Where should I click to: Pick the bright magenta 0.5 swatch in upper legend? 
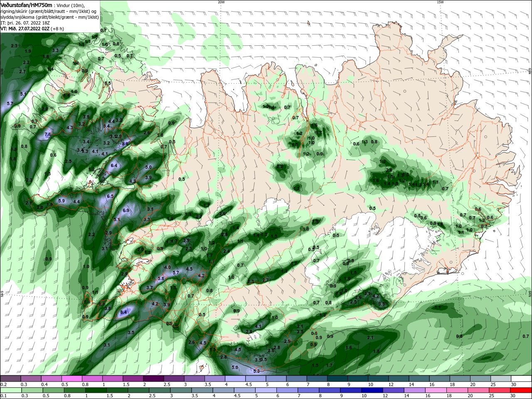click(x=71, y=379)
